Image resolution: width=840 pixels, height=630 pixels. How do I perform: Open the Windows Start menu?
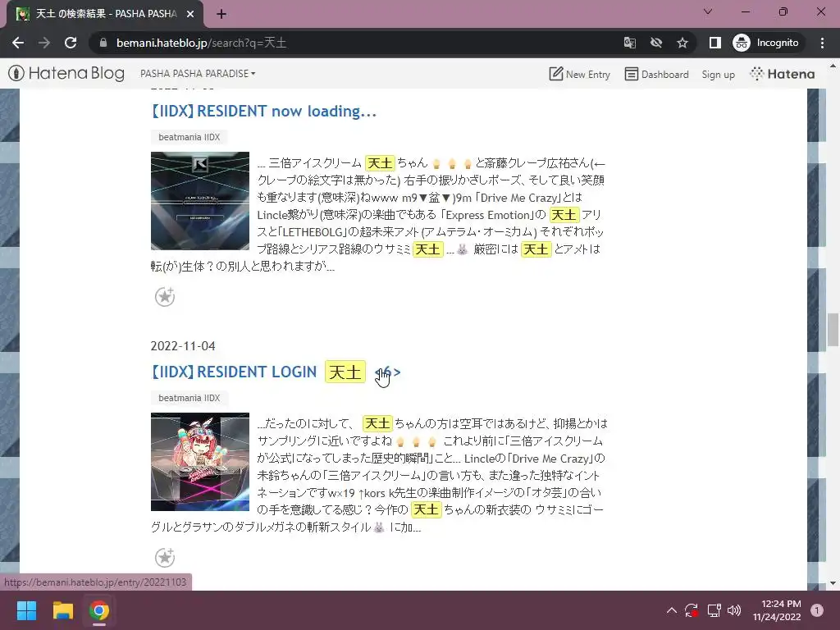(26, 610)
